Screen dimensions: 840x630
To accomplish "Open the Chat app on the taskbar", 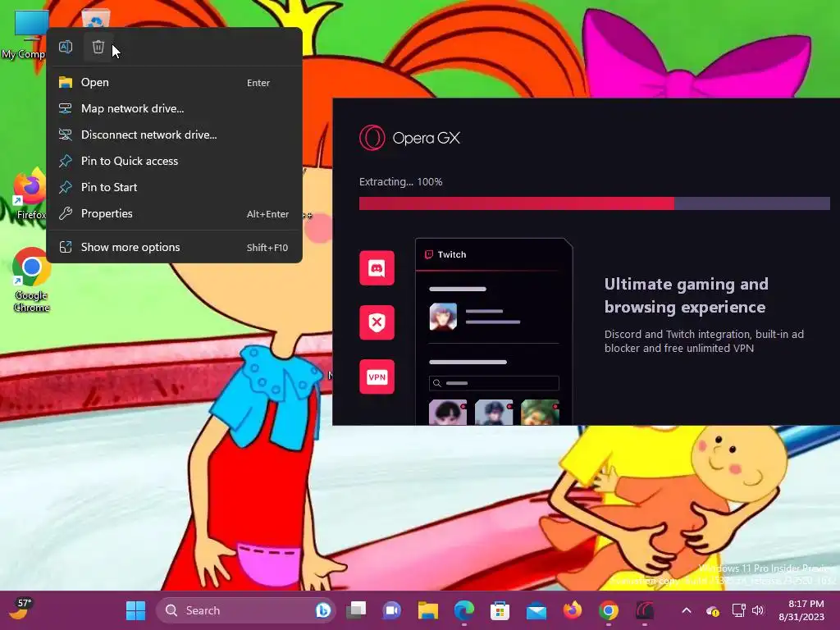I will [x=391, y=610].
